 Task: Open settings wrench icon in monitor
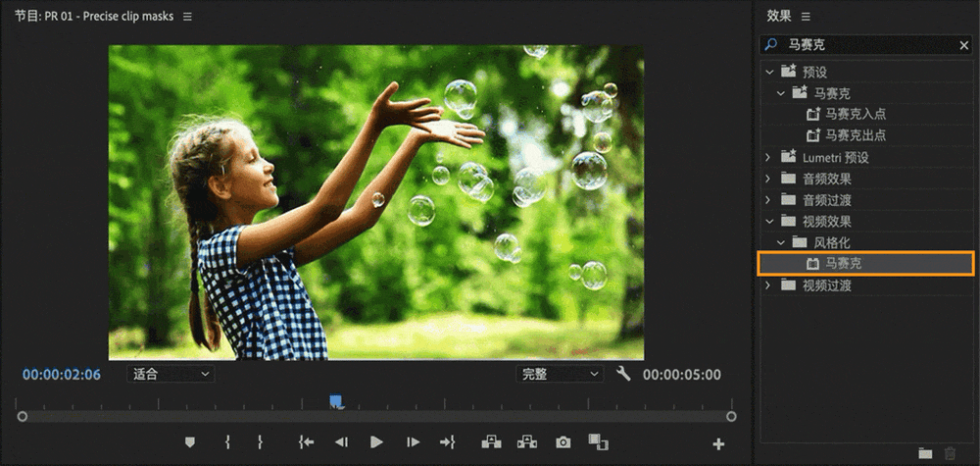(623, 374)
